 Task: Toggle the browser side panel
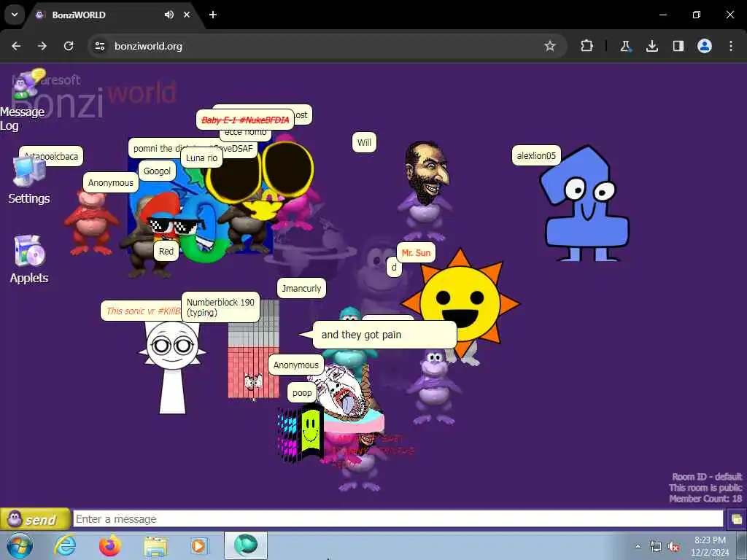click(678, 46)
